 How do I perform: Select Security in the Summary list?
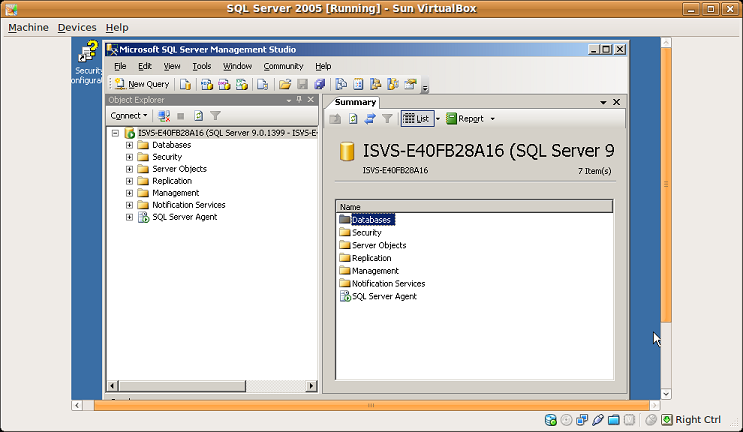(x=366, y=233)
